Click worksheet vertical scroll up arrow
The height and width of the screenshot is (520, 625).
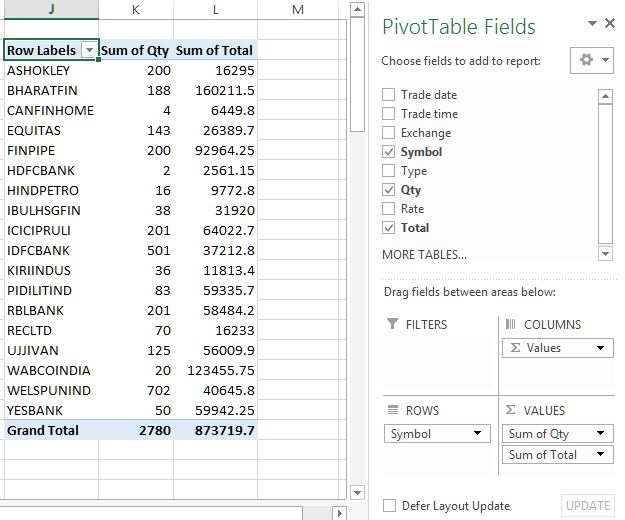click(357, 9)
